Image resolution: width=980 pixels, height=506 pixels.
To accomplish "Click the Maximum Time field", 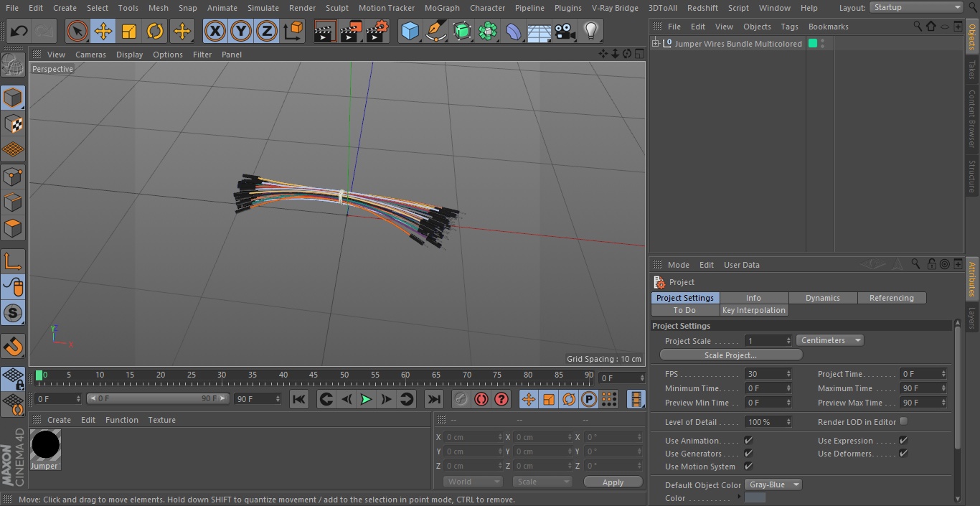I will point(924,388).
